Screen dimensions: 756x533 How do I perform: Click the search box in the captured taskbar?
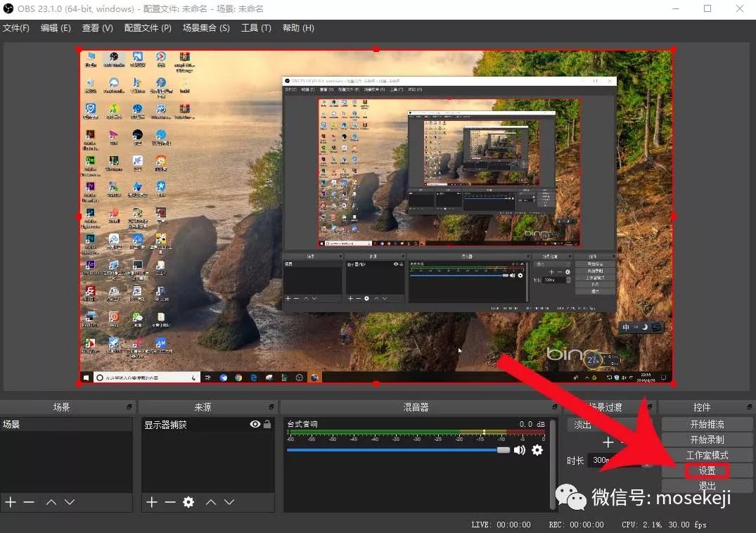click(146, 378)
